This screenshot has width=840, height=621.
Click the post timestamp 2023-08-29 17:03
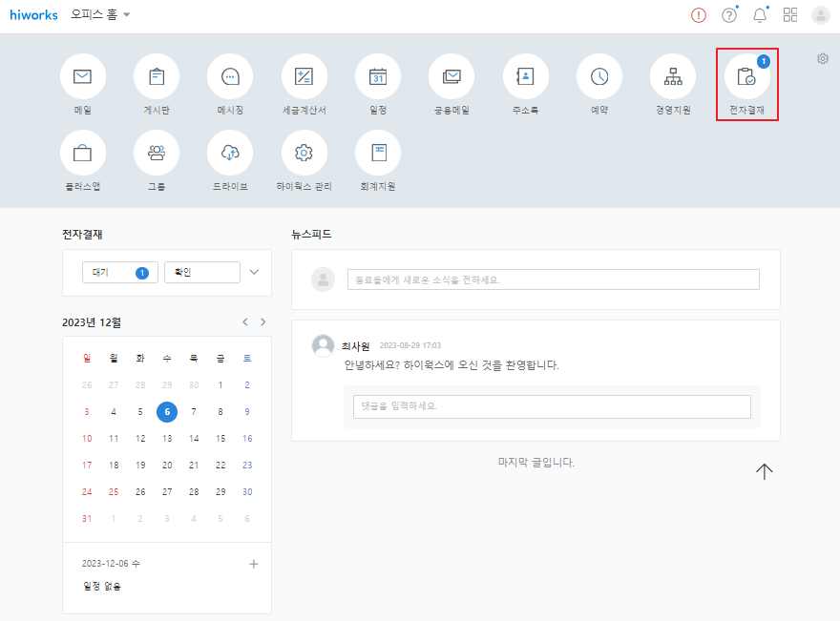[409, 346]
